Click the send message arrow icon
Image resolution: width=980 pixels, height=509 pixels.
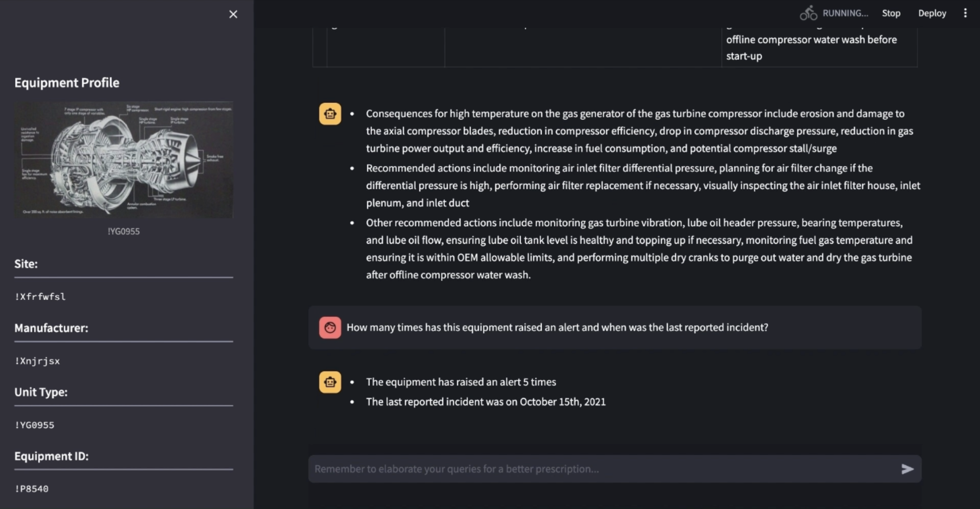pos(907,469)
